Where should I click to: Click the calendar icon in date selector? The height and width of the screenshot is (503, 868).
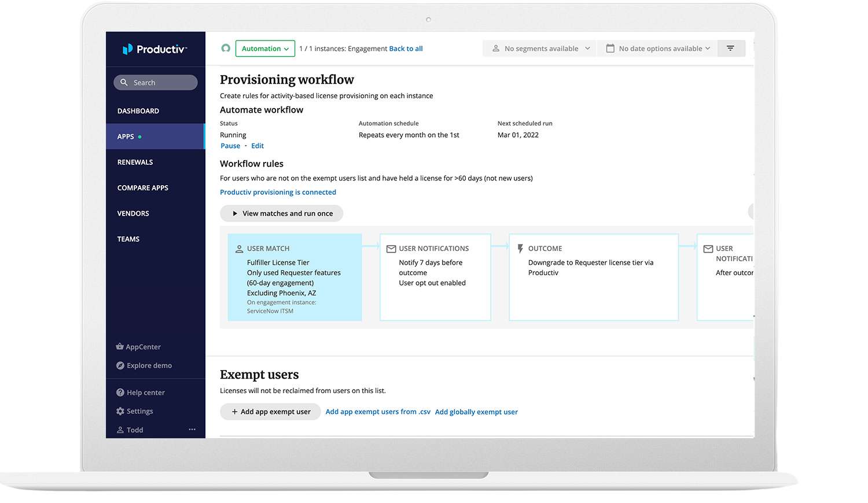610,49
